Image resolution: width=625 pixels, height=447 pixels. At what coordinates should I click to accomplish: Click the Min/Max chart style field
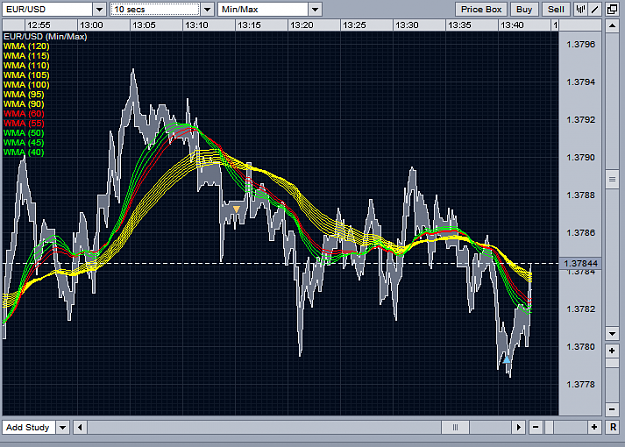263,9
